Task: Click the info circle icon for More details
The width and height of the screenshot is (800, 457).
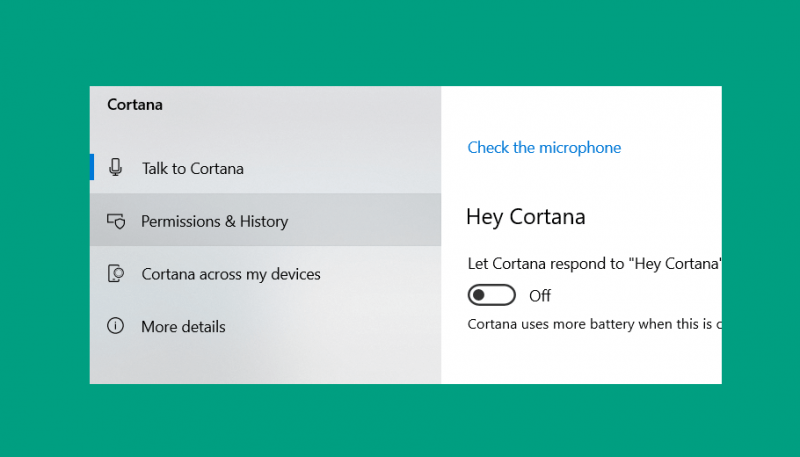Action: pyautogui.click(x=115, y=325)
